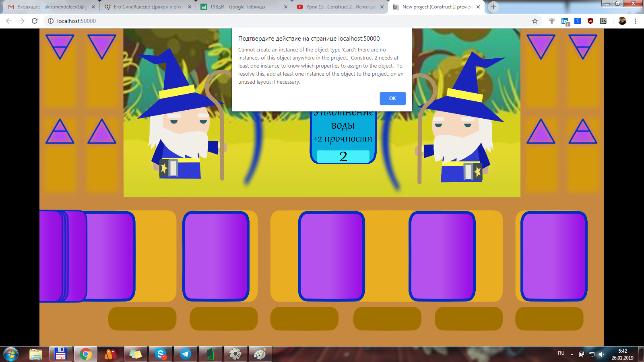Open Skype from the taskbar
644x362 pixels.
tap(161, 354)
